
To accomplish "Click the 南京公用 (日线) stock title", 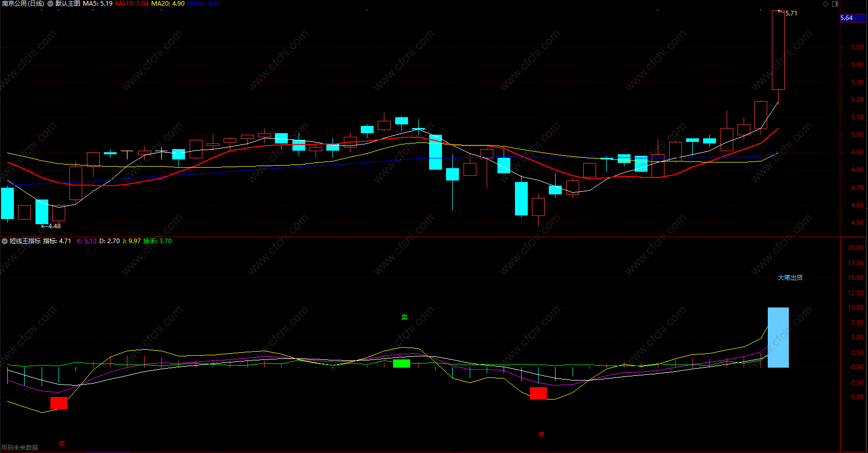I will 23,4.
